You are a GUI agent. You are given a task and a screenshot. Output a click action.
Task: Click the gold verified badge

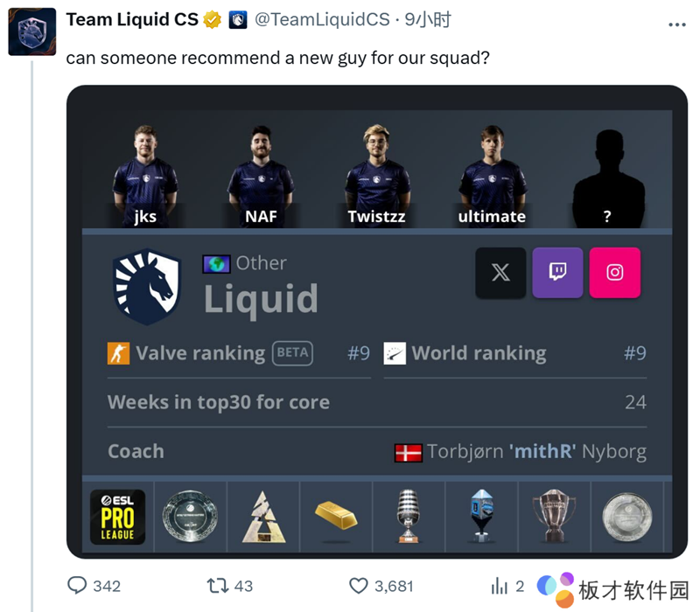point(212,20)
